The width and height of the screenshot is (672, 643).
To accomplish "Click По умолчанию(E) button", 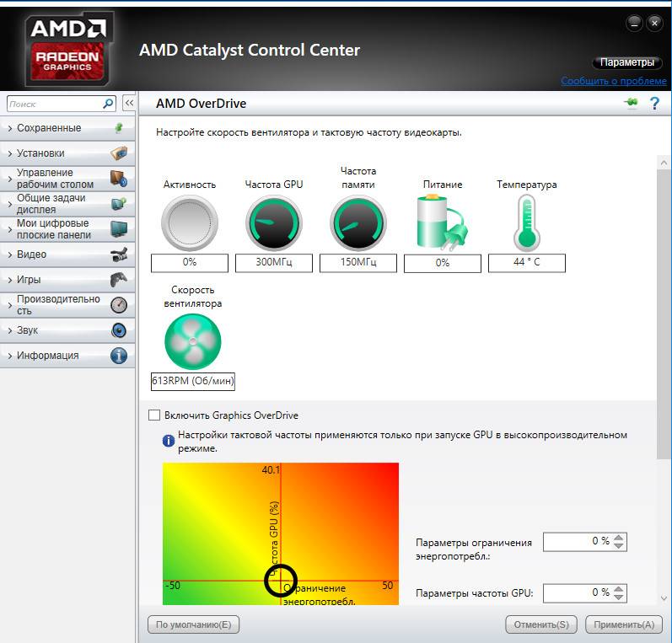I will [x=193, y=624].
